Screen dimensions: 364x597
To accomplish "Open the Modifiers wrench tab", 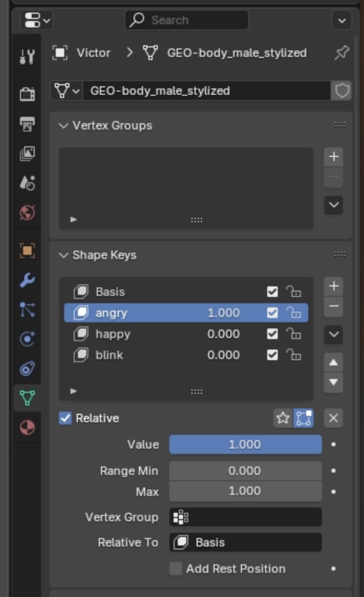I will pos(27,280).
